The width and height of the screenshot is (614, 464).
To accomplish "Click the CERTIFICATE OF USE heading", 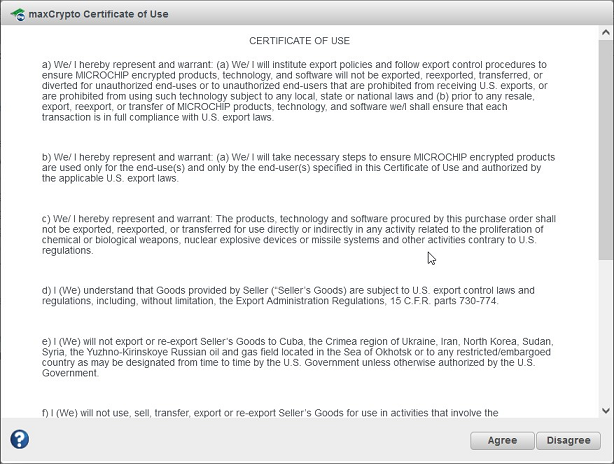I will (299, 41).
